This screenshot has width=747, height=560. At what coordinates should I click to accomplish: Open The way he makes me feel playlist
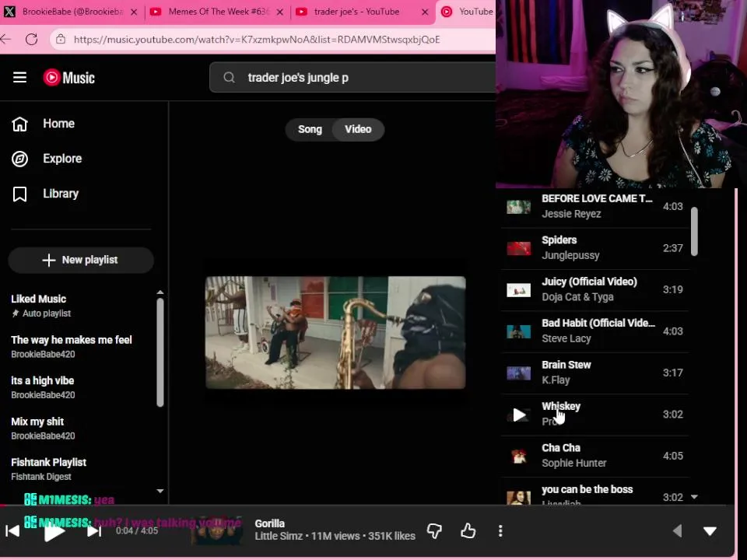click(x=72, y=346)
